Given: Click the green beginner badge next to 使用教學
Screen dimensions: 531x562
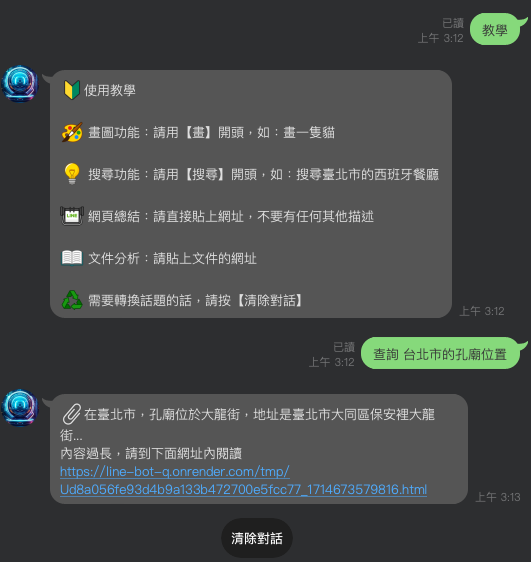Looking at the screenshot, I should (72, 90).
